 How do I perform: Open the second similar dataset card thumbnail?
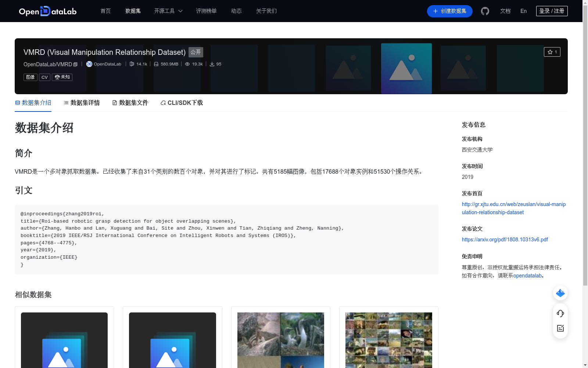coord(172,340)
